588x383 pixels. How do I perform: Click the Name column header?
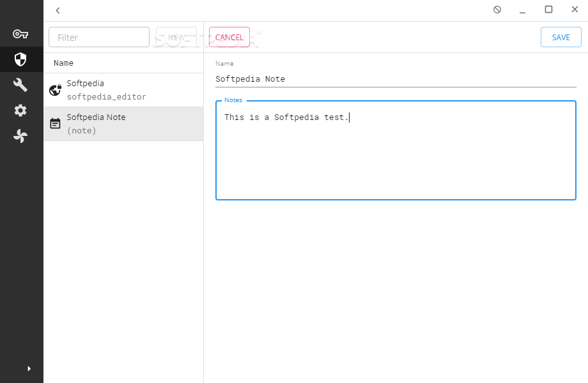[63, 63]
